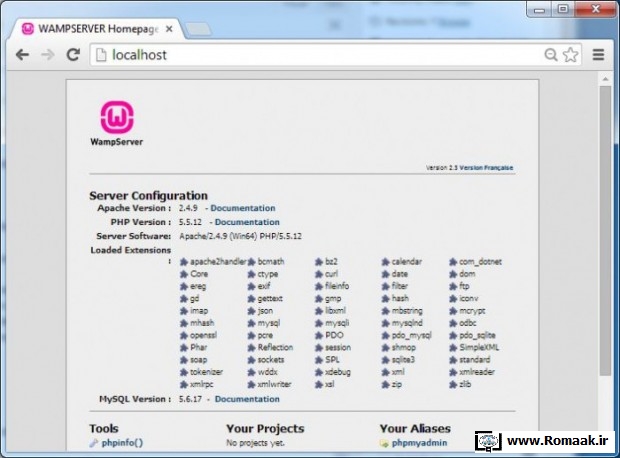Open Apache Documentation link
The width and height of the screenshot is (620, 458).
(243, 208)
